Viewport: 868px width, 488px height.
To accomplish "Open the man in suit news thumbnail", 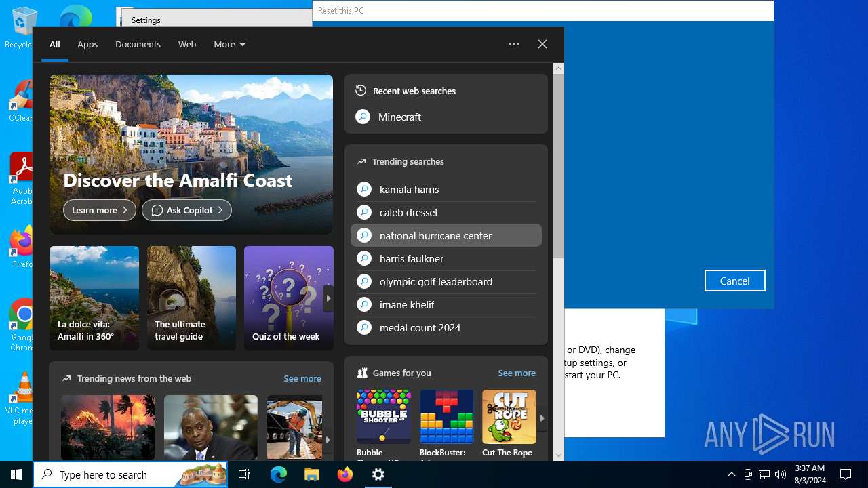I will pos(211,428).
